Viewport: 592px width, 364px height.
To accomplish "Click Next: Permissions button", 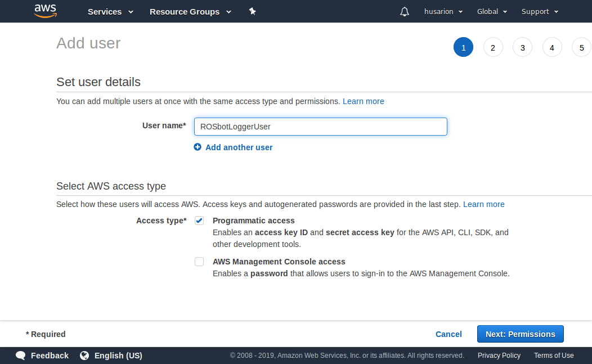I will pos(521,334).
